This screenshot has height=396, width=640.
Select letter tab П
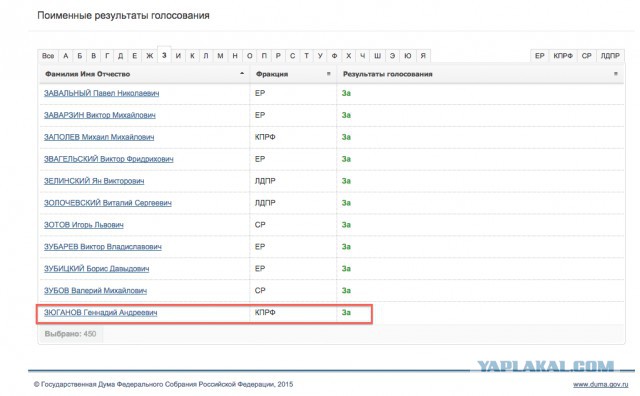pyautogui.click(x=264, y=56)
